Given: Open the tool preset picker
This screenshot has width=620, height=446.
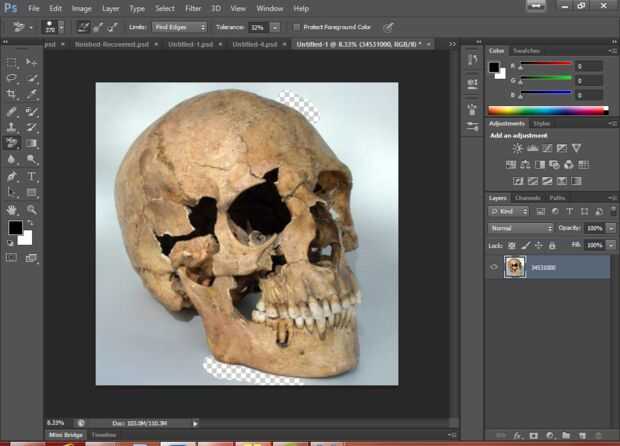Looking at the screenshot, I should pyautogui.click(x=21, y=27).
